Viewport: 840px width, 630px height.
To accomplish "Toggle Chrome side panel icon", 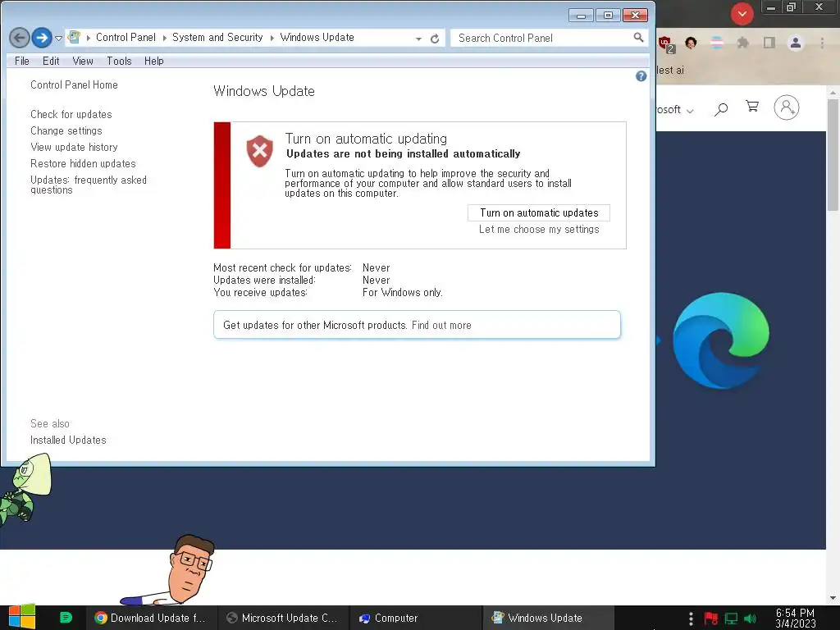I will coord(769,43).
